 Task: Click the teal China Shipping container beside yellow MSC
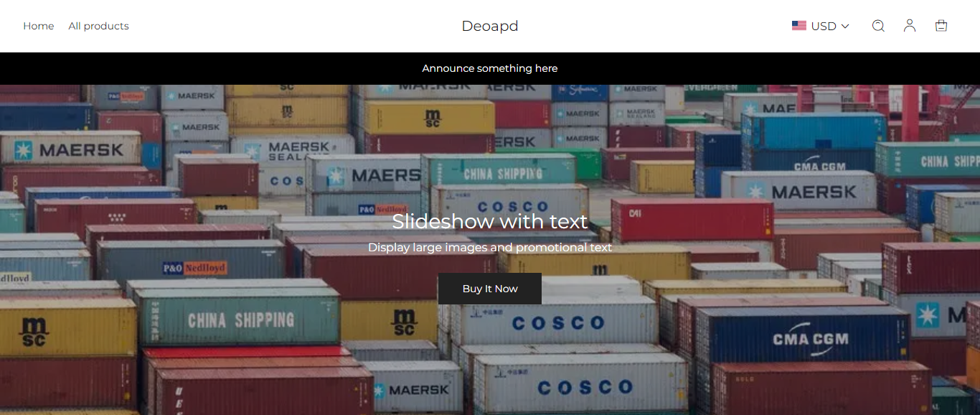237,317
